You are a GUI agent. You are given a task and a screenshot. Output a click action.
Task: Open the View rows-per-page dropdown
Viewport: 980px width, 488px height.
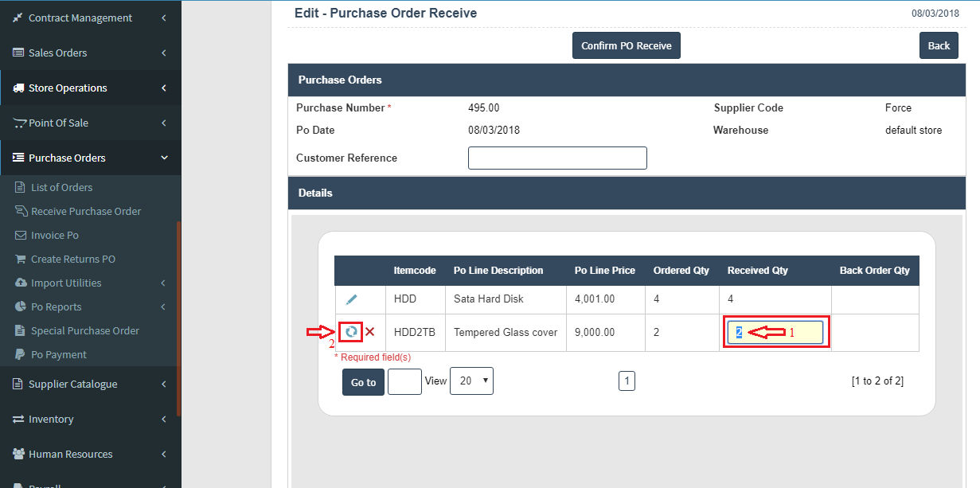(471, 381)
